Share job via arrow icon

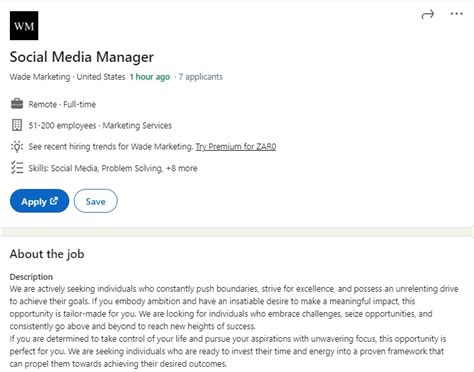pyautogui.click(x=428, y=14)
